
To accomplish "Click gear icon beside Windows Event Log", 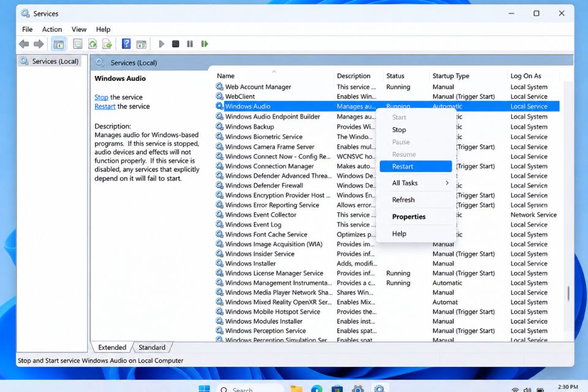I will [219, 224].
